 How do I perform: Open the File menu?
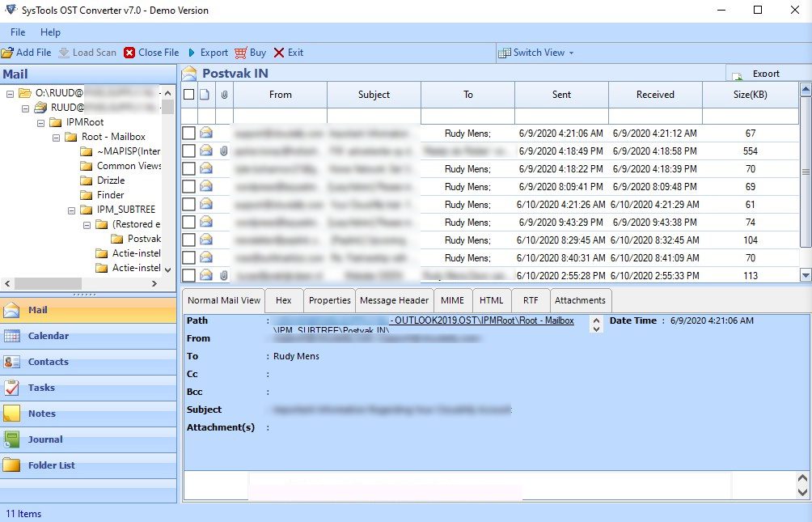point(18,32)
